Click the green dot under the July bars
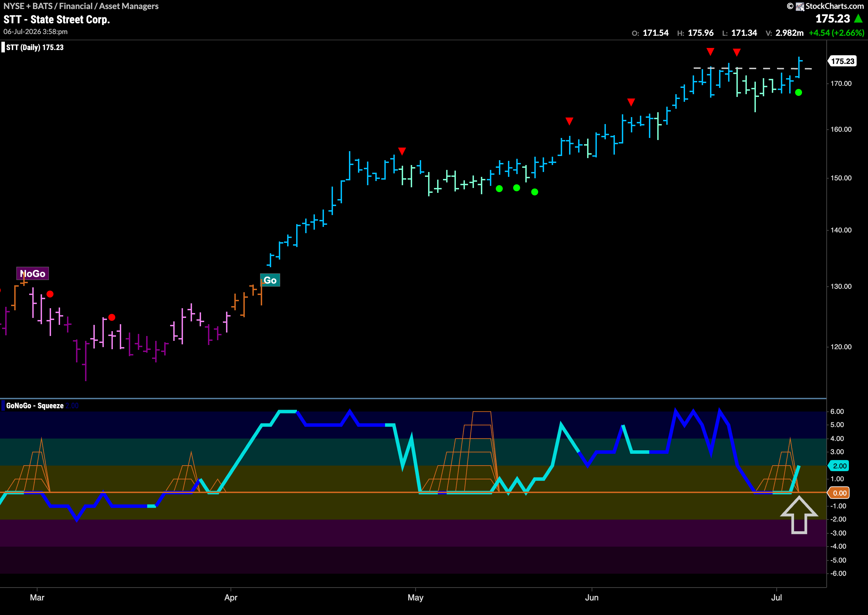The width and height of the screenshot is (868, 615). [798, 92]
